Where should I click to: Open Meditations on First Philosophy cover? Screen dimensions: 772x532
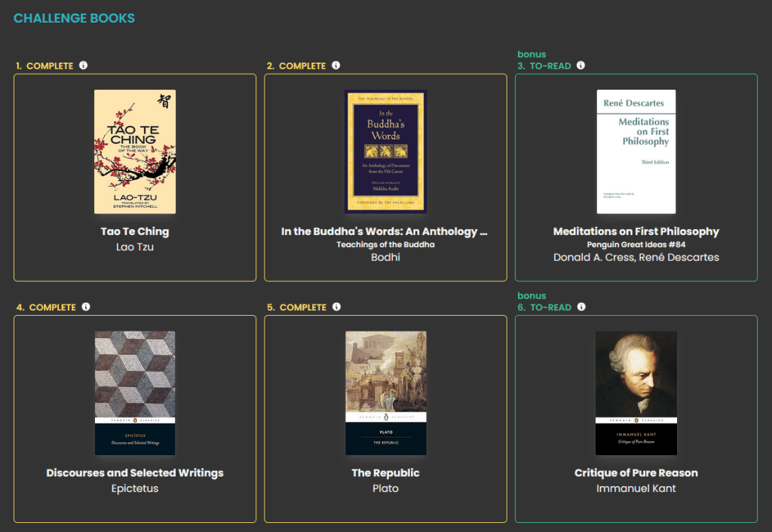click(636, 151)
